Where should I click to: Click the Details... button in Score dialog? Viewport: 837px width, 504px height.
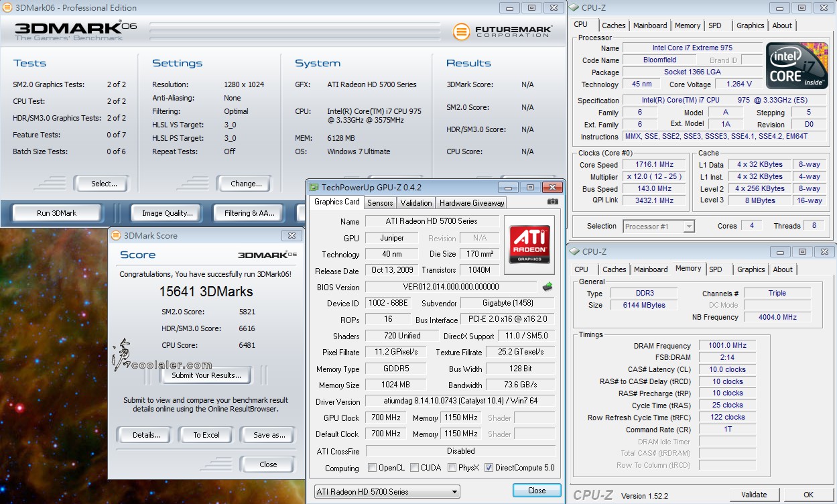pyautogui.click(x=146, y=435)
